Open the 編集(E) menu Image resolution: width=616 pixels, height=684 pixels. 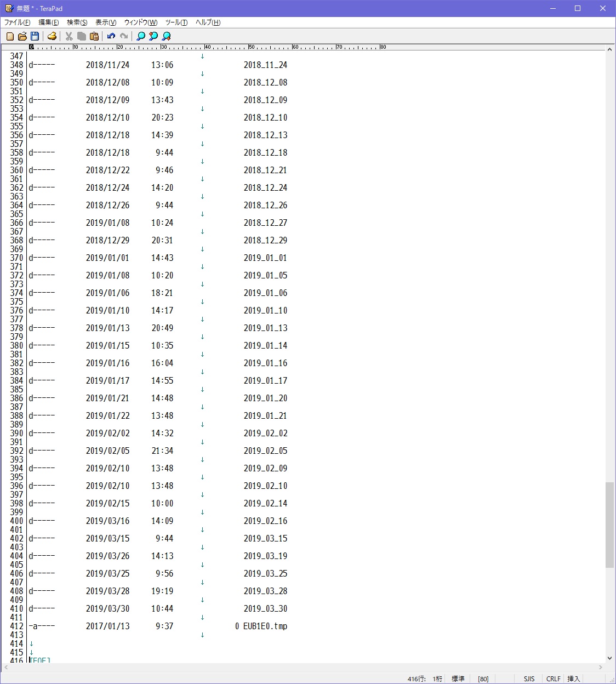tap(49, 22)
